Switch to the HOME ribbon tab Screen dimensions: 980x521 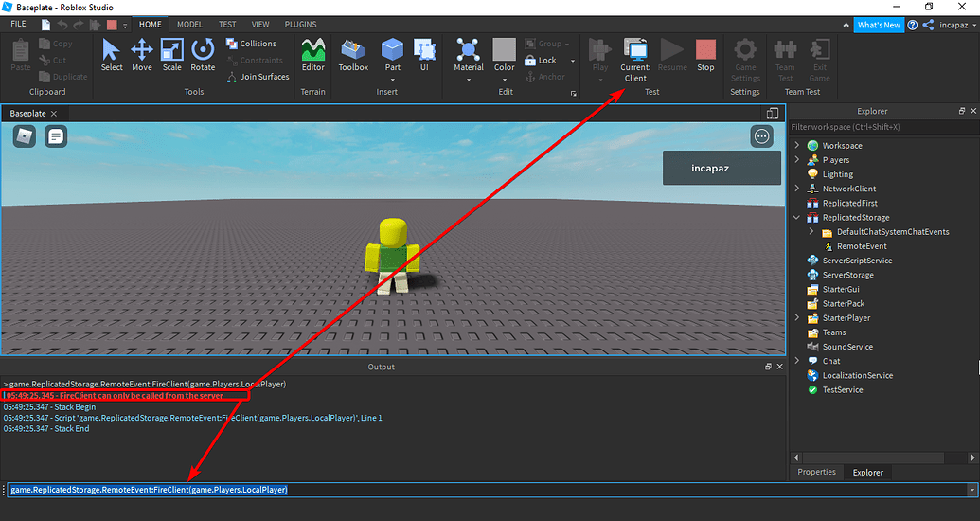150,25
